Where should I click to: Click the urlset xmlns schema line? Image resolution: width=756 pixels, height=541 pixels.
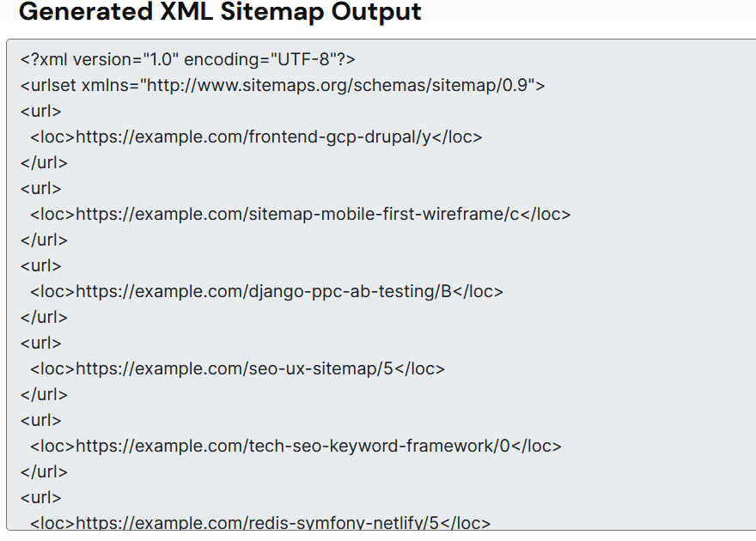click(x=283, y=85)
